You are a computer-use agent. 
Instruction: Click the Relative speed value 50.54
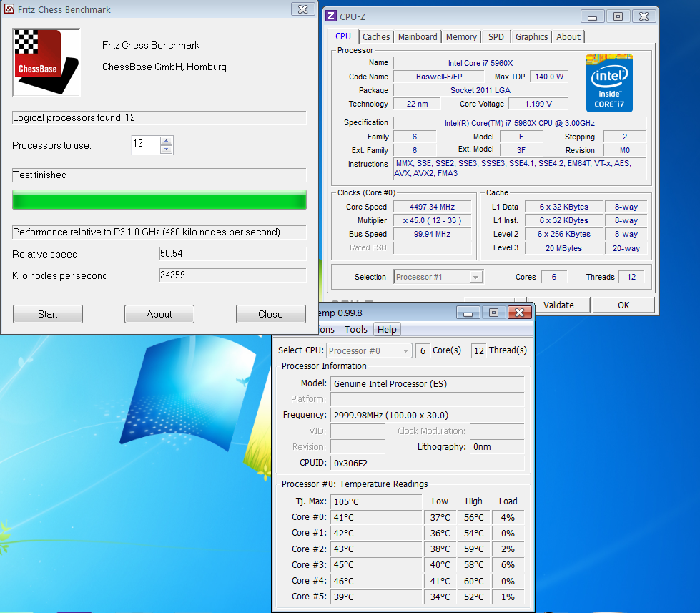coord(232,254)
